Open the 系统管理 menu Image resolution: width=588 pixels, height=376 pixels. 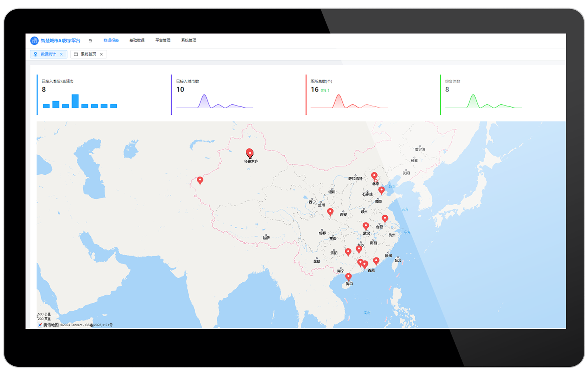(x=188, y=41)
